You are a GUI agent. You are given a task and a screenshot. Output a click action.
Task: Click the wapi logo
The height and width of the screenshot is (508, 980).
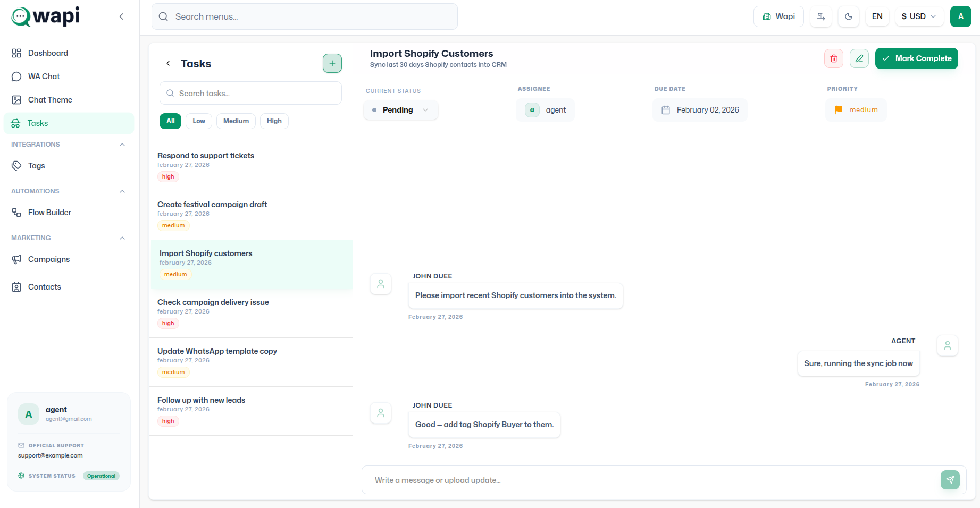[x=46, y=16]
